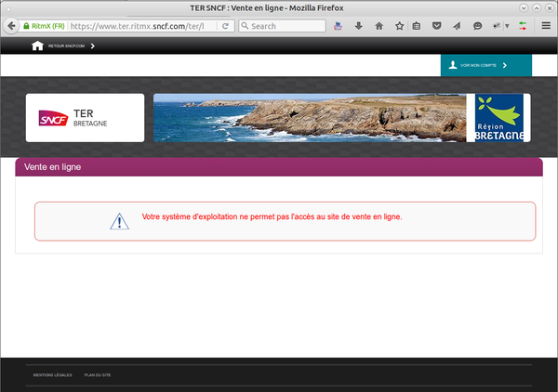Open the Mentions légales footer link
Image resolution: width=558 pixels, height=392 pixels.
pyautogui.click(x=52, y=375)
